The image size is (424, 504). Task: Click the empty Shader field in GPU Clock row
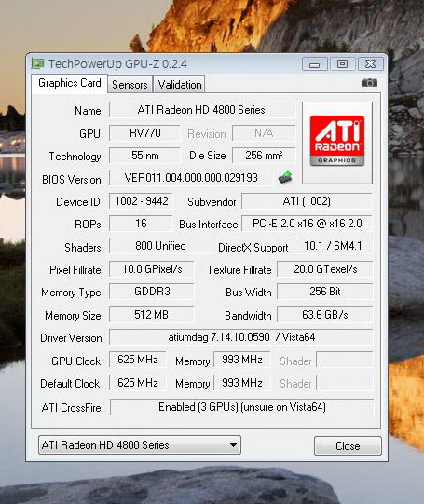(344, 360)
